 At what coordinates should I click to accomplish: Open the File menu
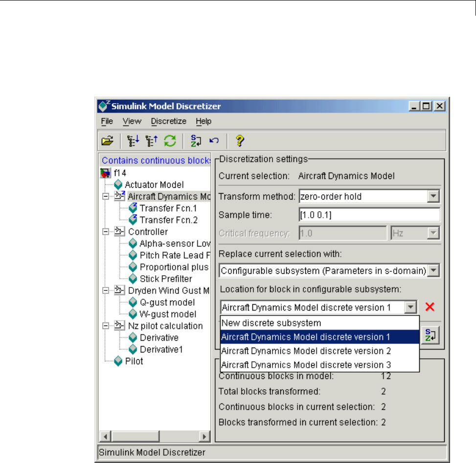pyautogui.click(x=107, y=121)
